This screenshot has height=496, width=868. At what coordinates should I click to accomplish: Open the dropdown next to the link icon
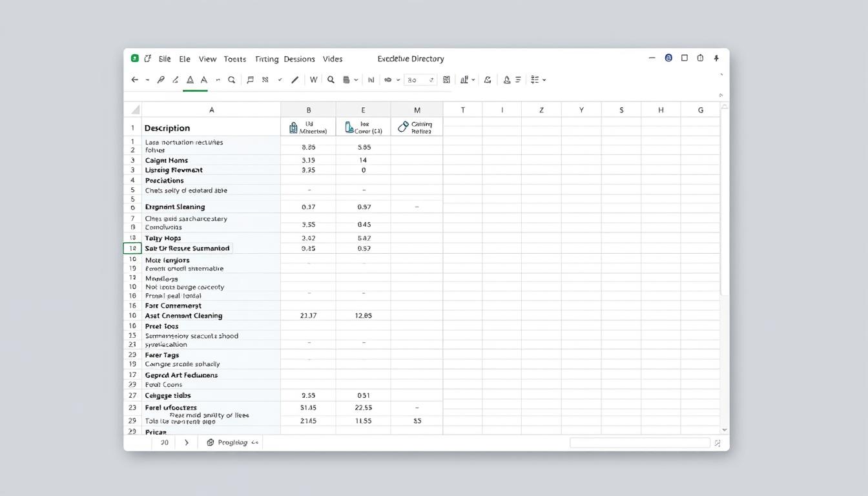[397, 80]
